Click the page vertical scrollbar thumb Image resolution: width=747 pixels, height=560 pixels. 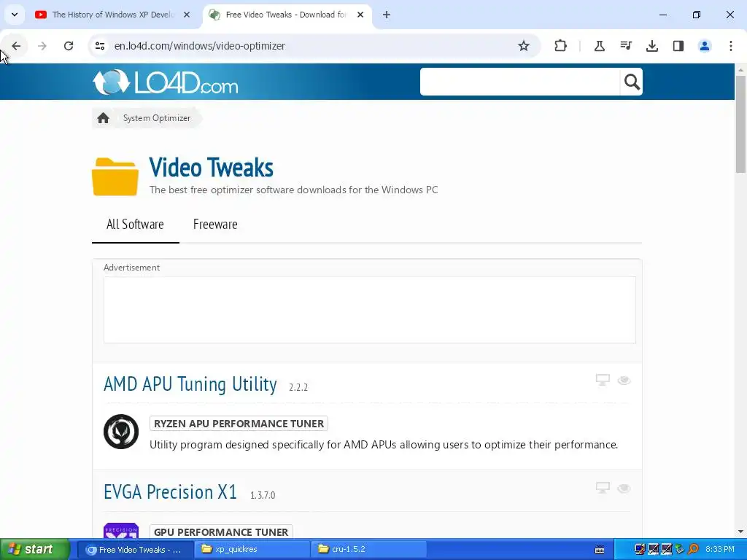741,124
